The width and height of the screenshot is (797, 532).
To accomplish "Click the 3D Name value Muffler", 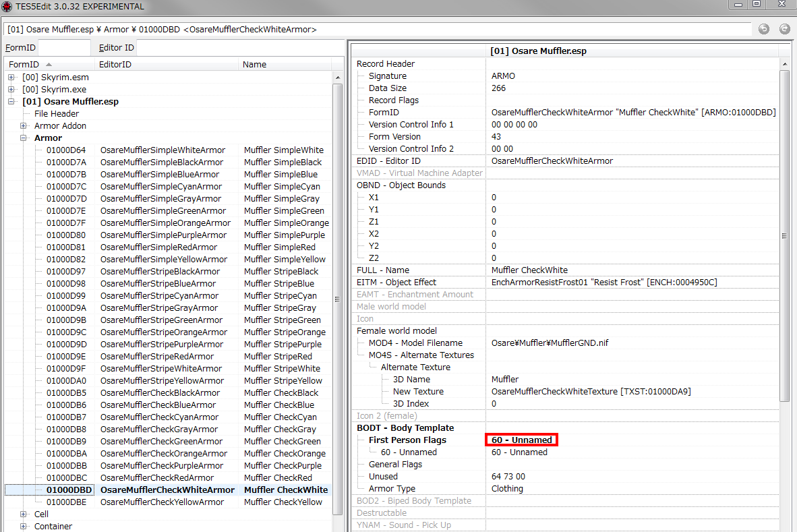I will (x=505, y=380).
